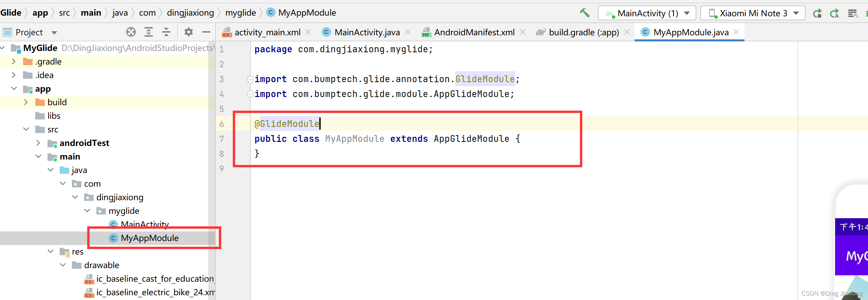
Task: Click the @GlideModule annotation on line 6
Action: (287, 124)
